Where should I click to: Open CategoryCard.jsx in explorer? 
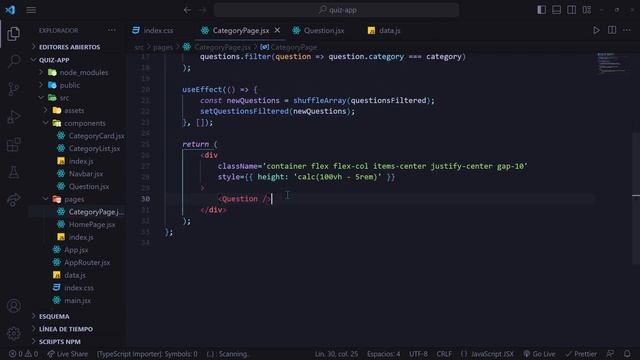coord(96,136)
